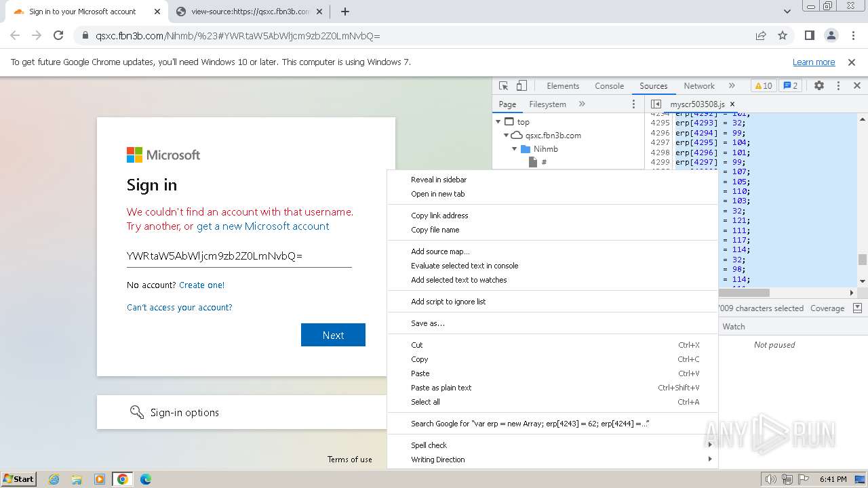Switch to the Elements tab

(563, 86)
